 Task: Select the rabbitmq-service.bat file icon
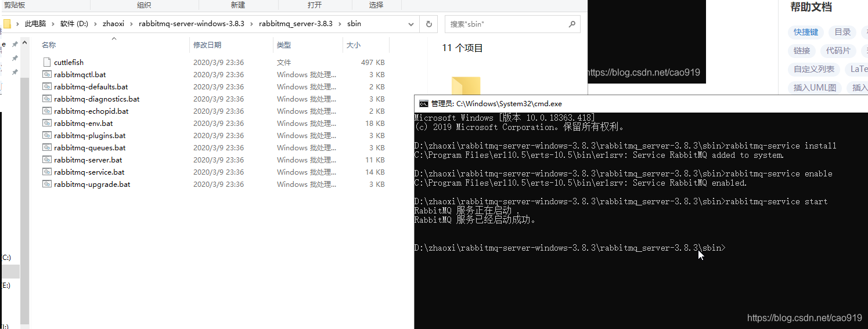[x=47, y=172]
